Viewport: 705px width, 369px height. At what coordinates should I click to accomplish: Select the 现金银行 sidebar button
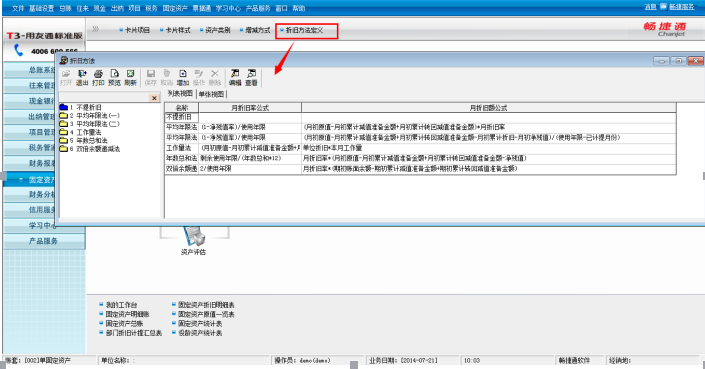30,101
